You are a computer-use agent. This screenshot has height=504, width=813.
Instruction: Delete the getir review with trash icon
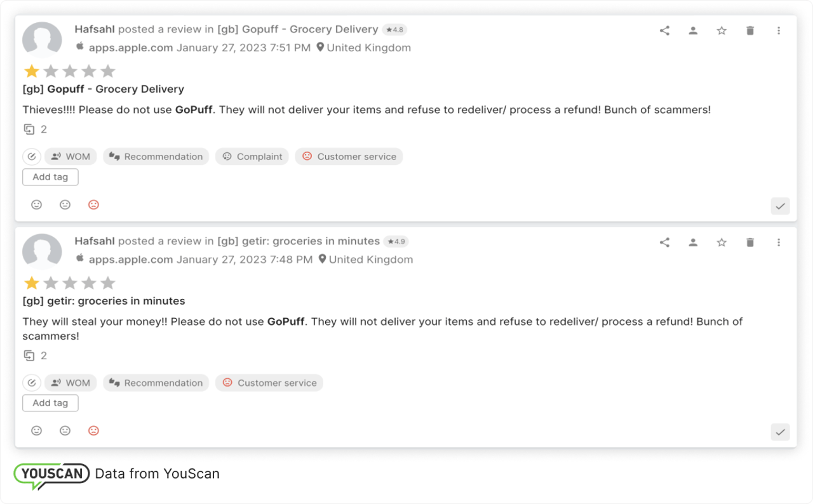pos(750,242)
